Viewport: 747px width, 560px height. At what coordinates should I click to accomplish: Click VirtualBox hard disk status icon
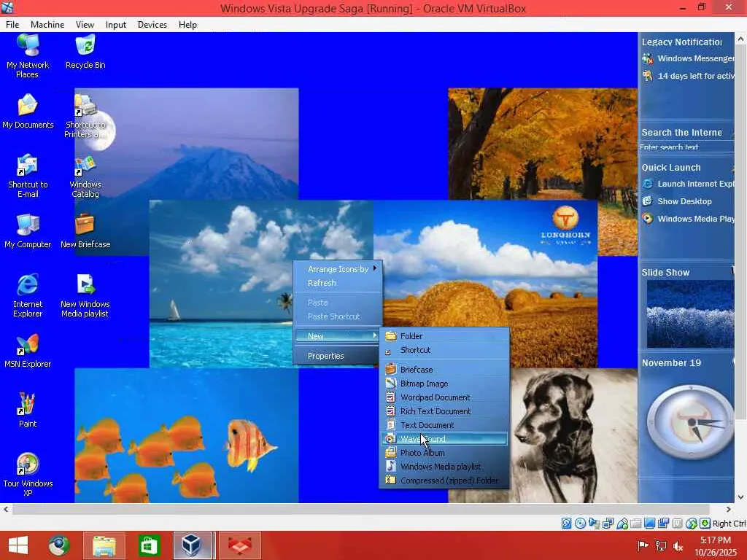point(566,524)
